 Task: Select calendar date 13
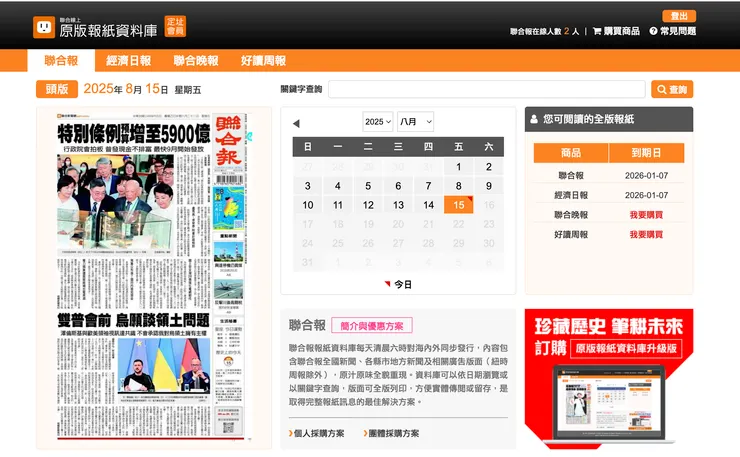point(398,205)
